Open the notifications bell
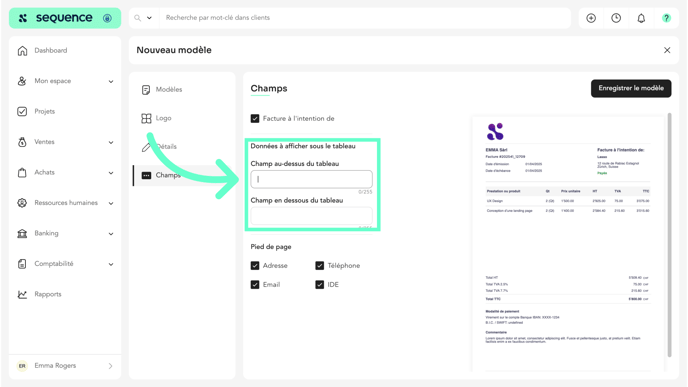Viewport: 688px width, 387px height. [x=641, y=18]
